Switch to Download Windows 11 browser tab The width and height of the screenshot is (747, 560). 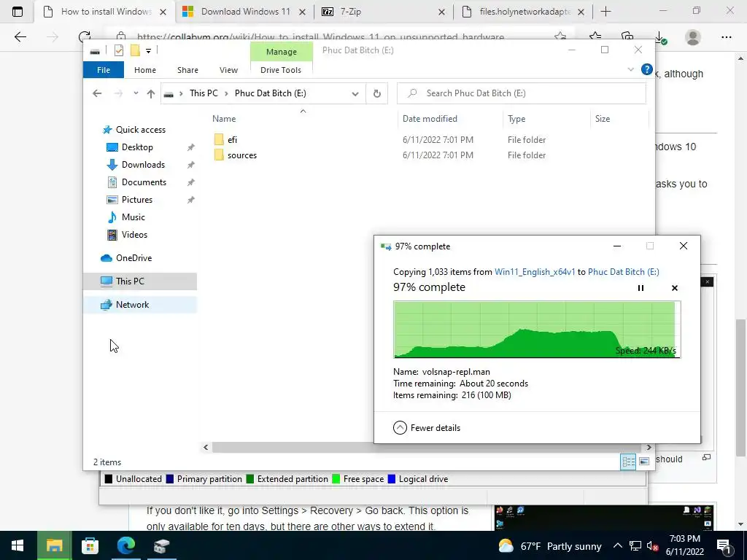click(244, 12)
